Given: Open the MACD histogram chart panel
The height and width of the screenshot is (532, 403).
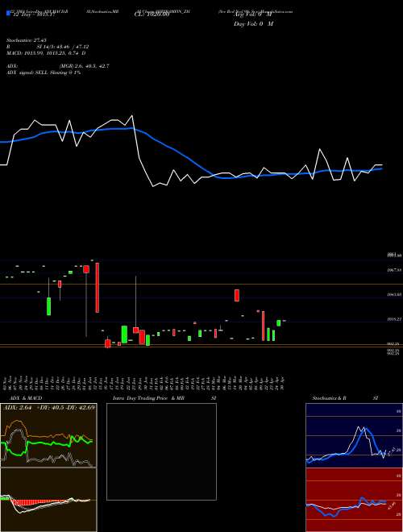Looking at the screenshot, I should [48, 500].
